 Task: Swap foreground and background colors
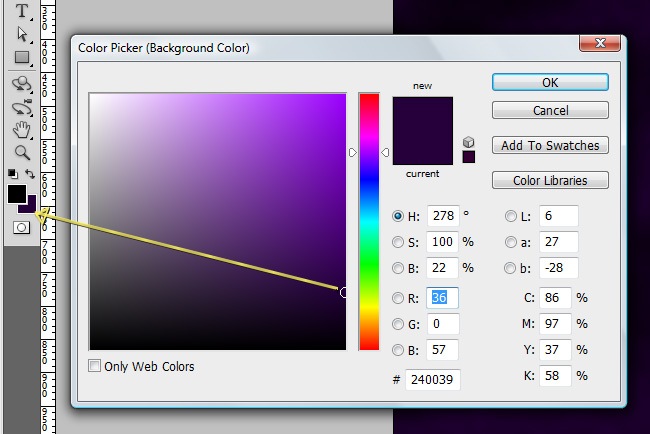(31, 174)
